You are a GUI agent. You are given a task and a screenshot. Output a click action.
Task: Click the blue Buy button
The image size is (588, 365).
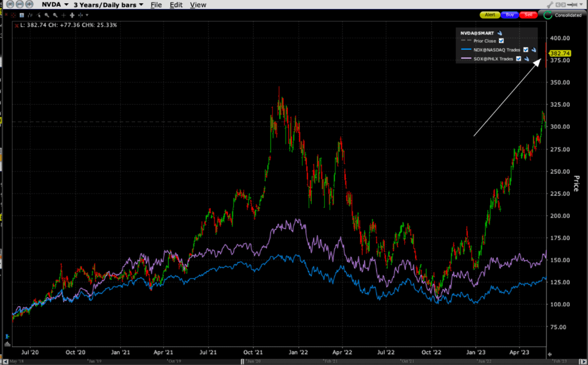(509, 14)
